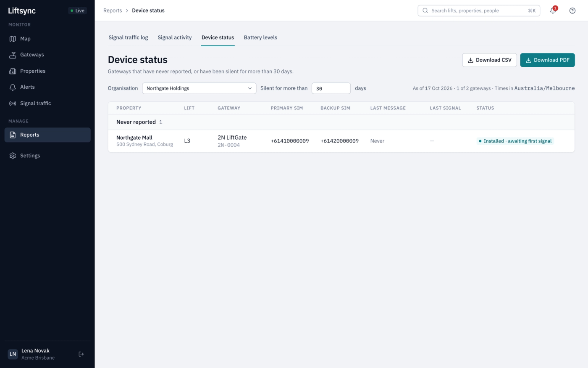Click primary SIM +61410000009
This screenshot has width=588, height=368.
coord(290,141)
